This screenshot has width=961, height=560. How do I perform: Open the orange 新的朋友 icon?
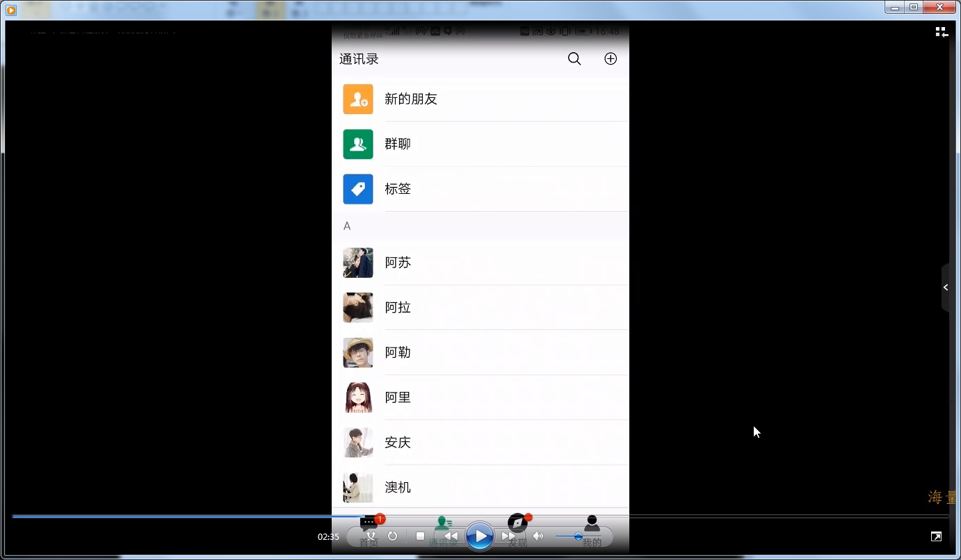[x=358, y=99]
